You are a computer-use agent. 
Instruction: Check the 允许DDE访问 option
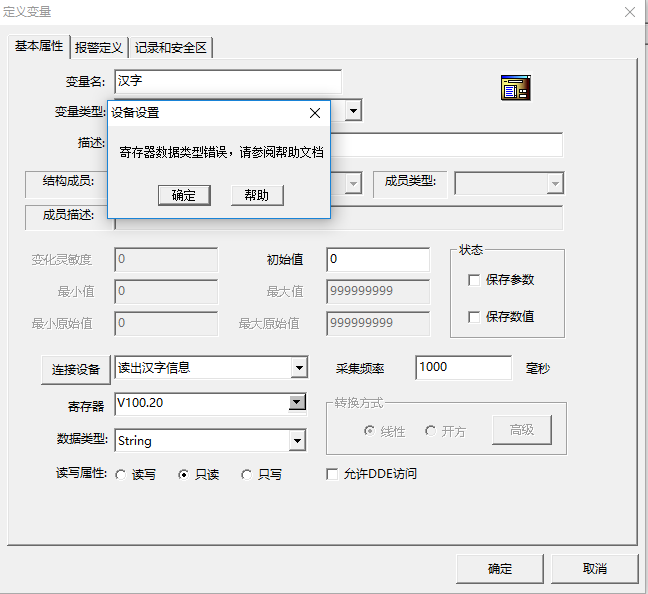coord(333,474)
